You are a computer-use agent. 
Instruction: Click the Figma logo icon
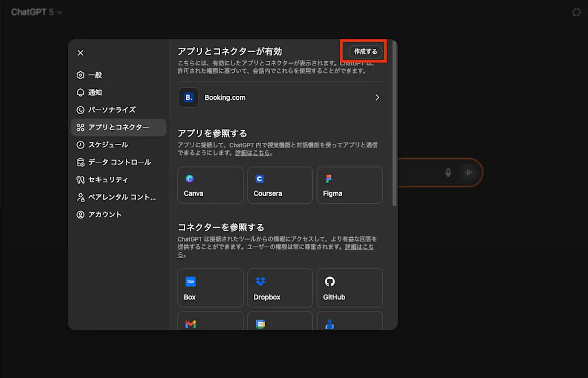[x=329, y=179]
